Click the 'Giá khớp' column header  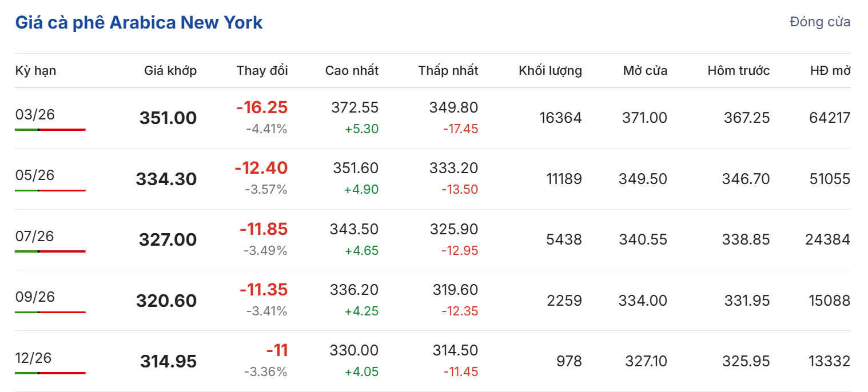170,71
